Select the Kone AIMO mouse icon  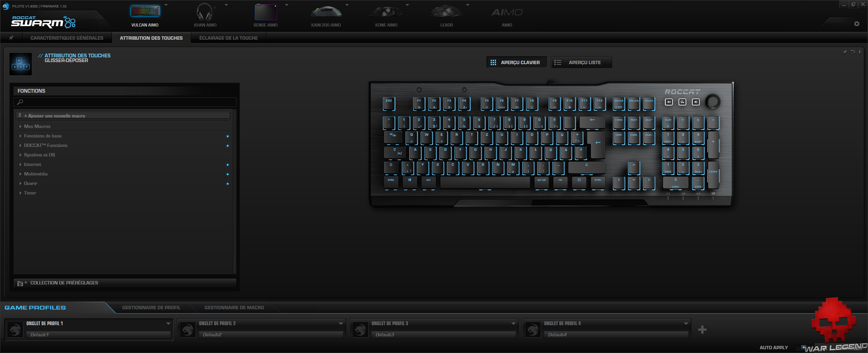pos(386,12)
